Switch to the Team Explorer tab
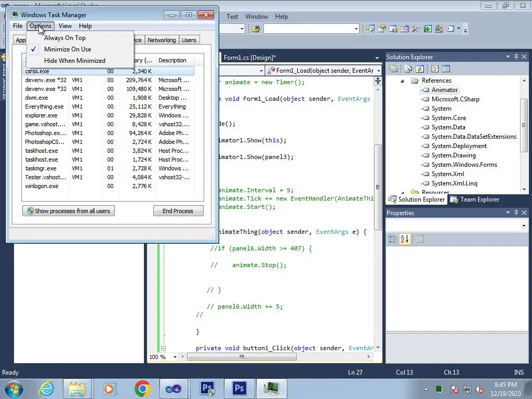This screenshot has height=399, width=532. [475, 199]
